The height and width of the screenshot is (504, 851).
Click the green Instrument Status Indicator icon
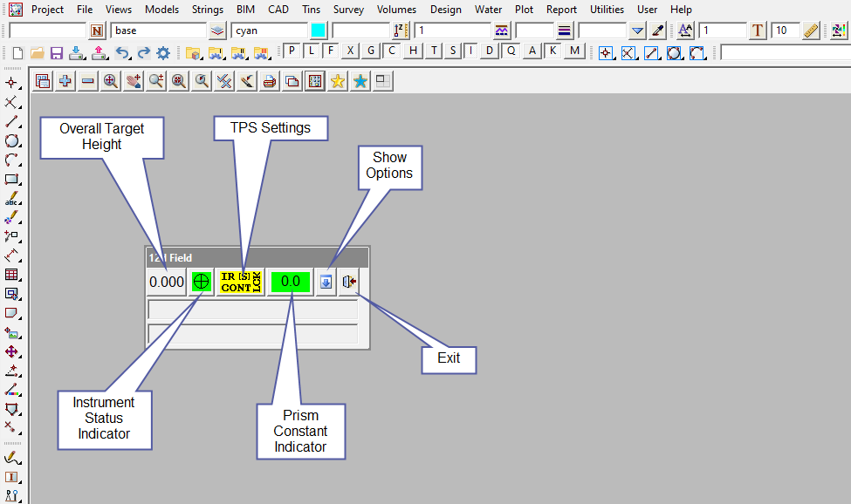click(202, 282)
